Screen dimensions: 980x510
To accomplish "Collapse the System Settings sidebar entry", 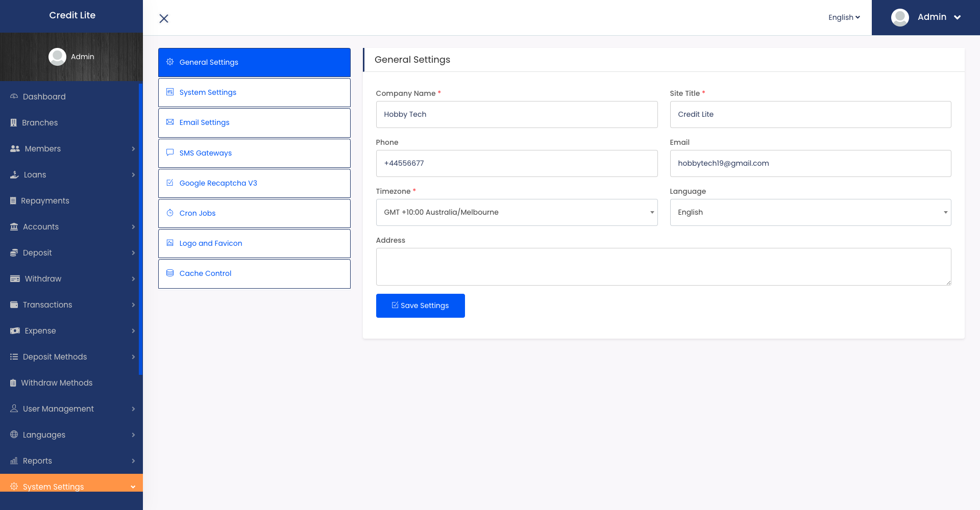I will [133, 487].
